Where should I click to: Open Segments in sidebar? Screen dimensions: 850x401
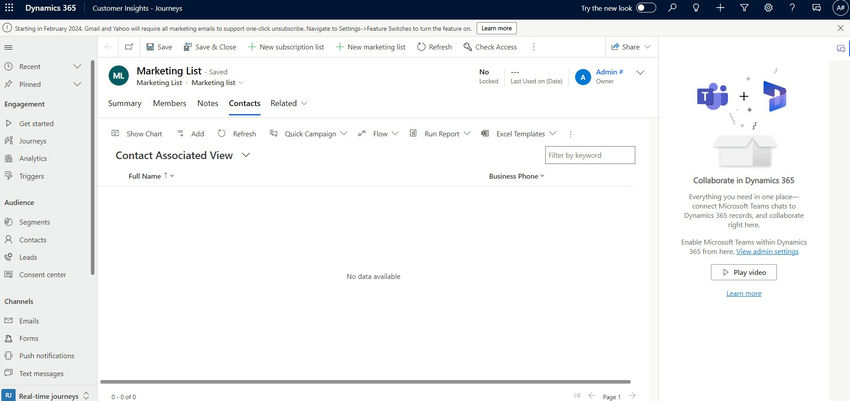click(34, 222)
